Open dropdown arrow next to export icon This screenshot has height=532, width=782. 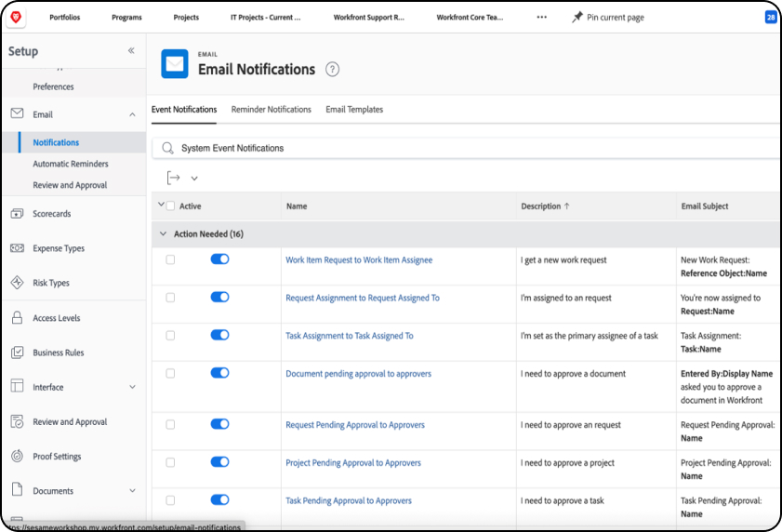click(194, 179)
